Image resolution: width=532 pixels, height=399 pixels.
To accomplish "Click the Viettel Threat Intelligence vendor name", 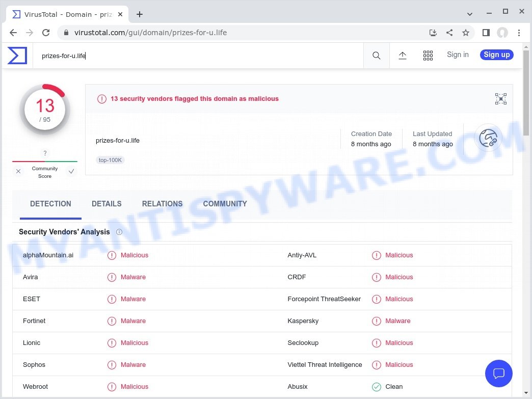I will click(x=325, y=365).
